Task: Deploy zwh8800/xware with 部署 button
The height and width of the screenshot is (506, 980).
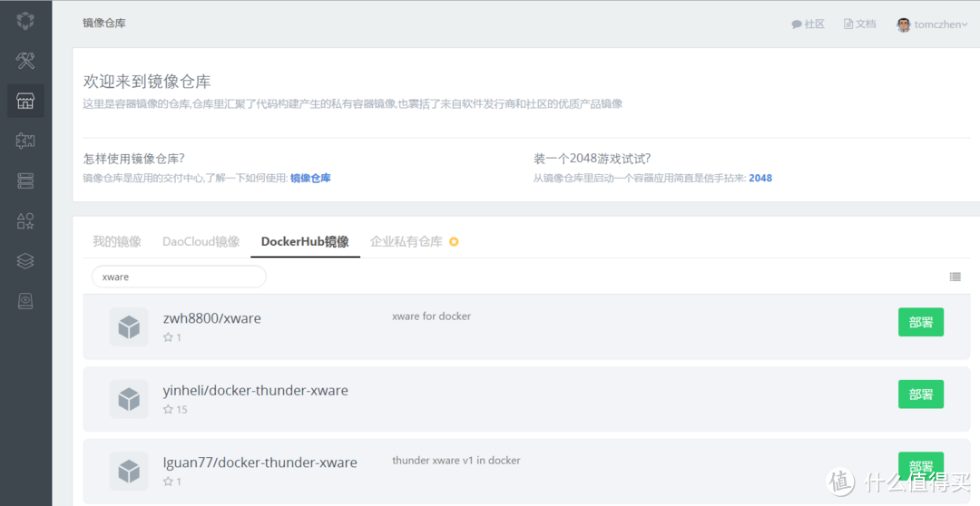Action: click(921, 322)
